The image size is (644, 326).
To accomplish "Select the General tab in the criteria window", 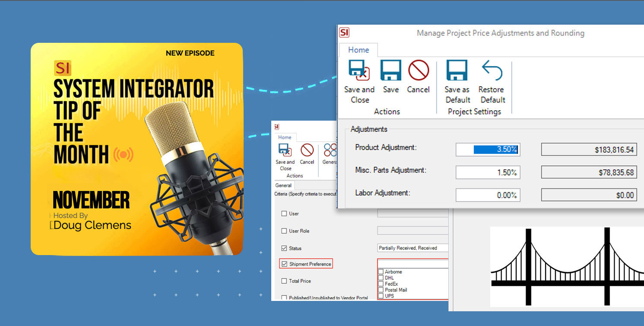I will (283, 185).
